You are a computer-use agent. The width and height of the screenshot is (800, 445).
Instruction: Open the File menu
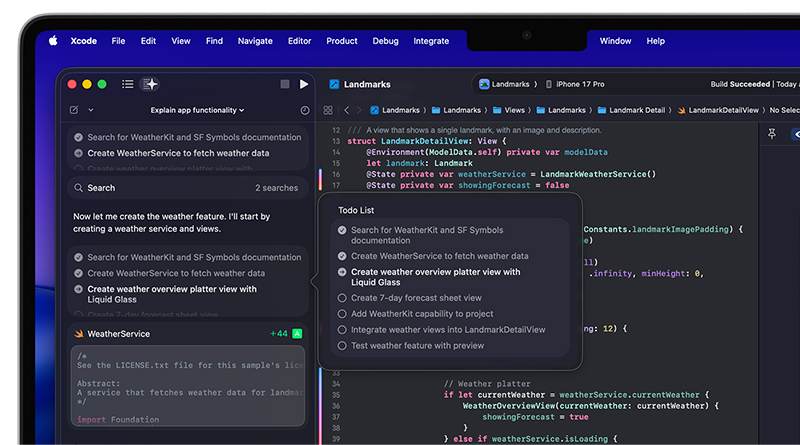(118, 41)
